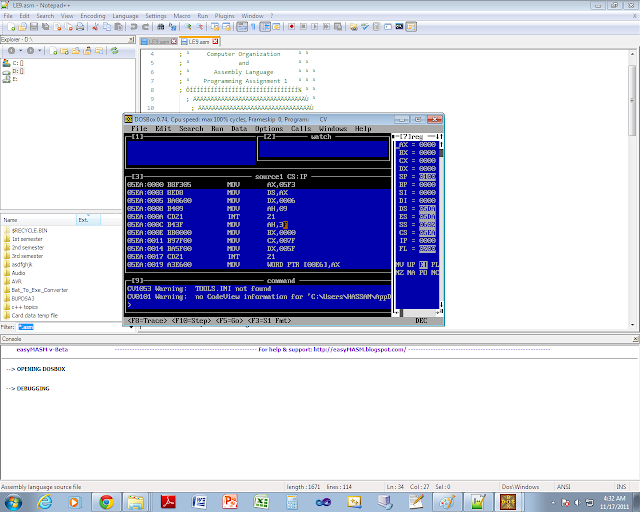Viewport: 640px width, 512px height.
Task: Redo last edit via toolbar
Action: coord(145,27)
